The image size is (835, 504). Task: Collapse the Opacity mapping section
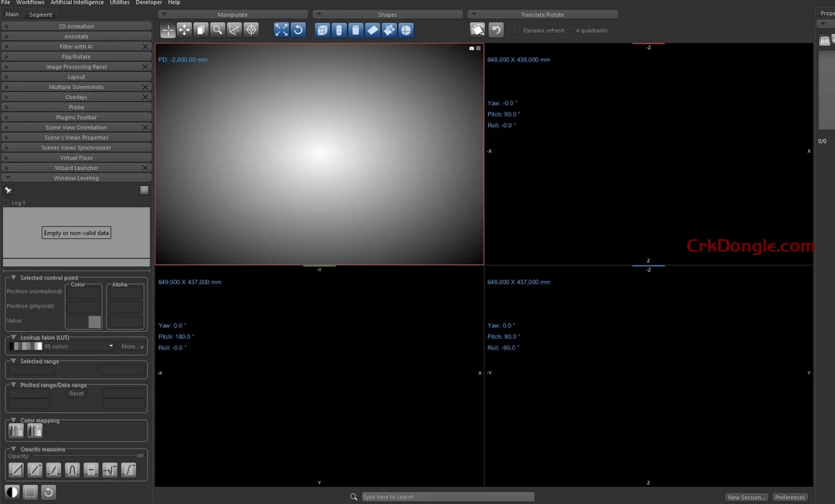coord(12,449)
